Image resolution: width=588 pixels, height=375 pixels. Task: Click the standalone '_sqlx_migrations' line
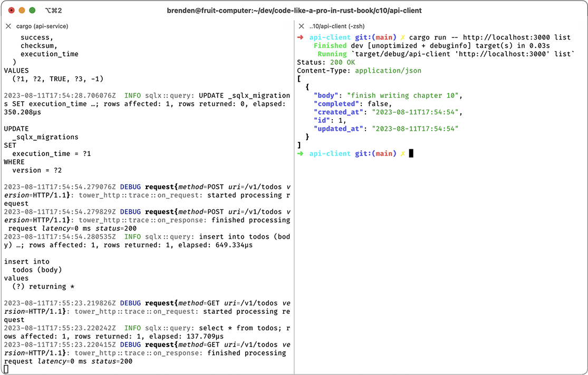[45, 137]
